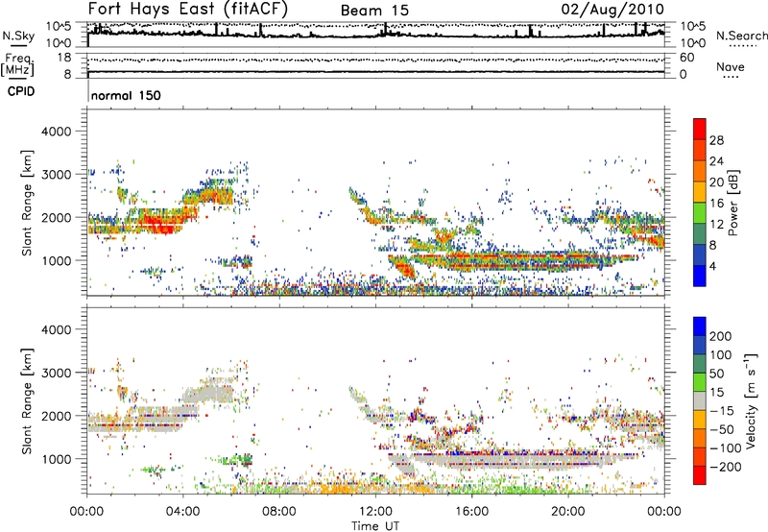Click the '60' Nave axis tick
Viewport: 768px width, 532px height.
[687, 58]
